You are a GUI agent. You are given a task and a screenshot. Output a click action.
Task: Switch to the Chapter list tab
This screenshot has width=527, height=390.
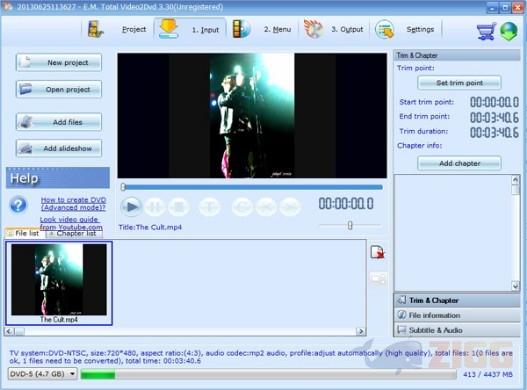pos(74,233)
